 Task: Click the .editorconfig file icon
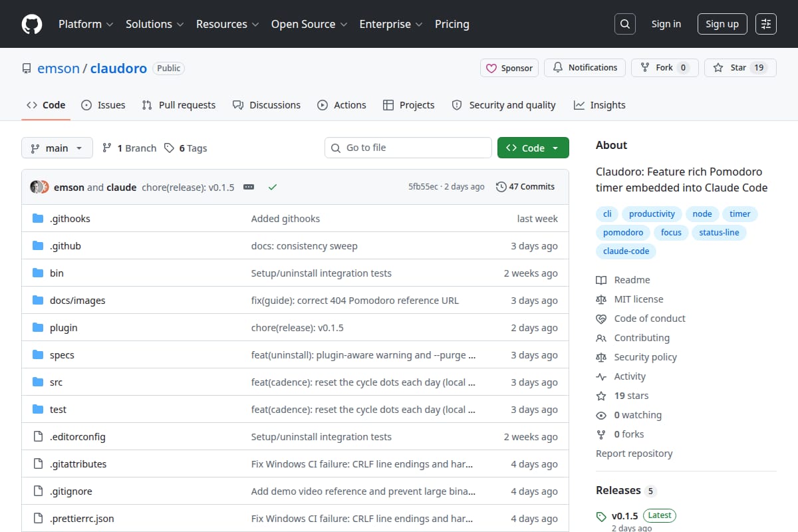pos(38,437)
